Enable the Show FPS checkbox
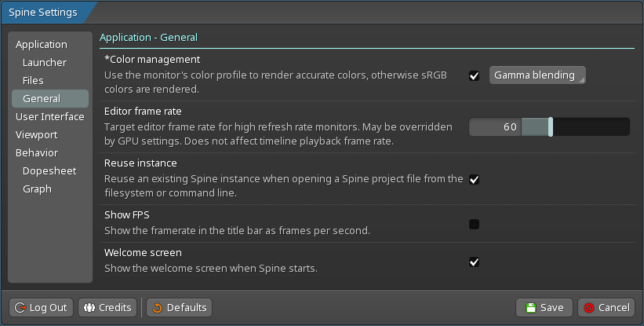 click(474, 224)
